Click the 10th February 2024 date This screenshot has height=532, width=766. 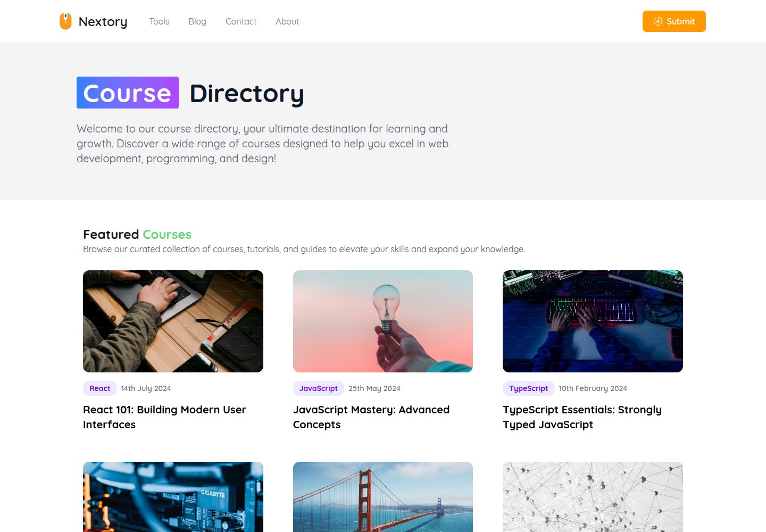(593, 388)
